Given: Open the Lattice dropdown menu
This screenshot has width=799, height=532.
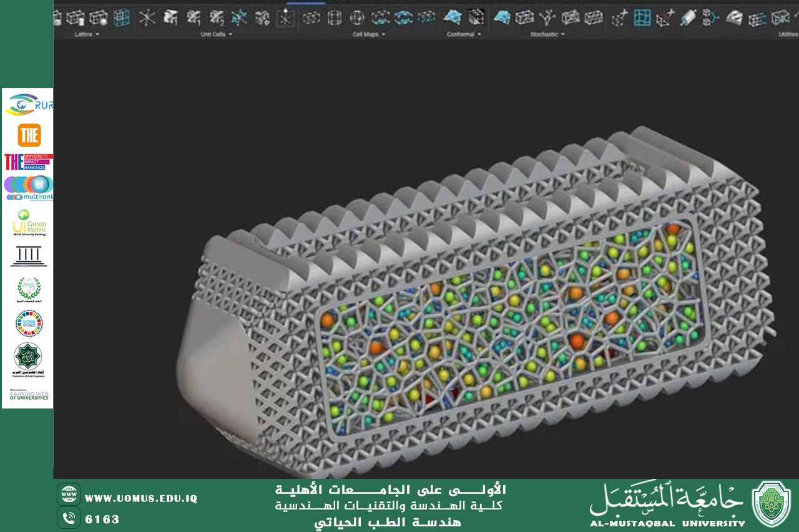Looking at the screenshot, I should click(85, 34).
